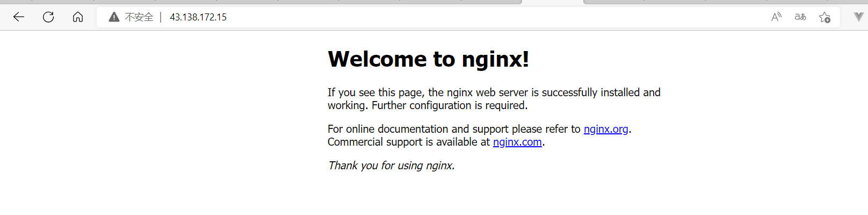Click the 不安全 security label
Screen dimensions: 868x215
[x=139, y=17]
